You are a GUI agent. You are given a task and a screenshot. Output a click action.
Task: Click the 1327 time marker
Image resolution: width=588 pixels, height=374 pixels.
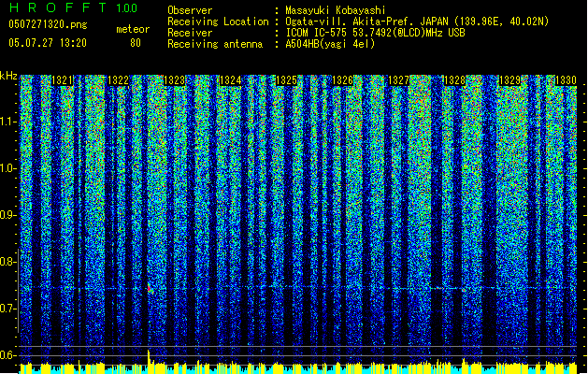398,80
